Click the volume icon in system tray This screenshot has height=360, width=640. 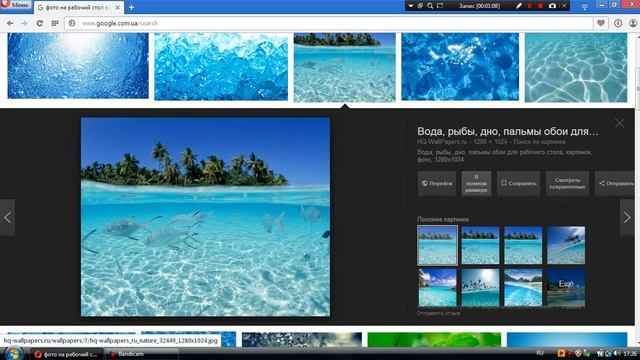(x=617, y=353)
